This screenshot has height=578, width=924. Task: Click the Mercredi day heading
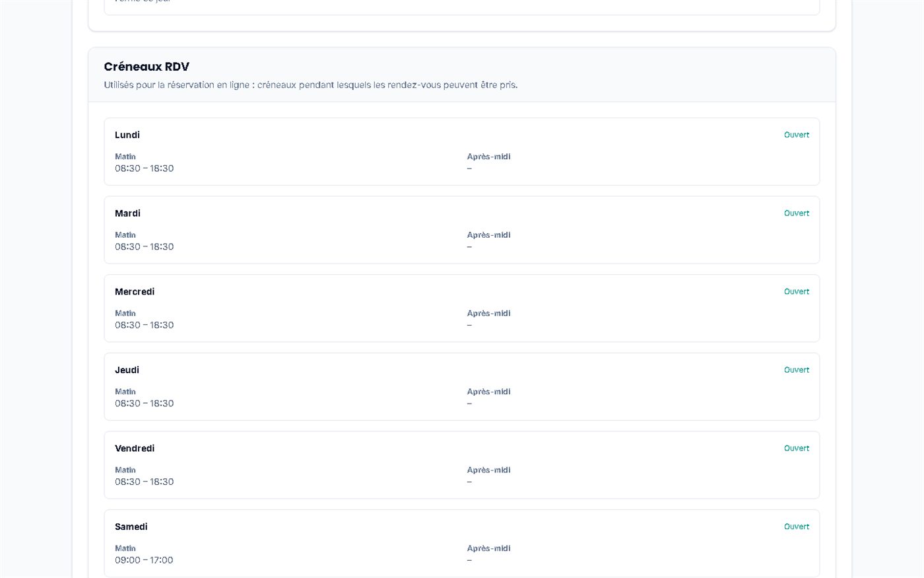(x=135, y=292)
